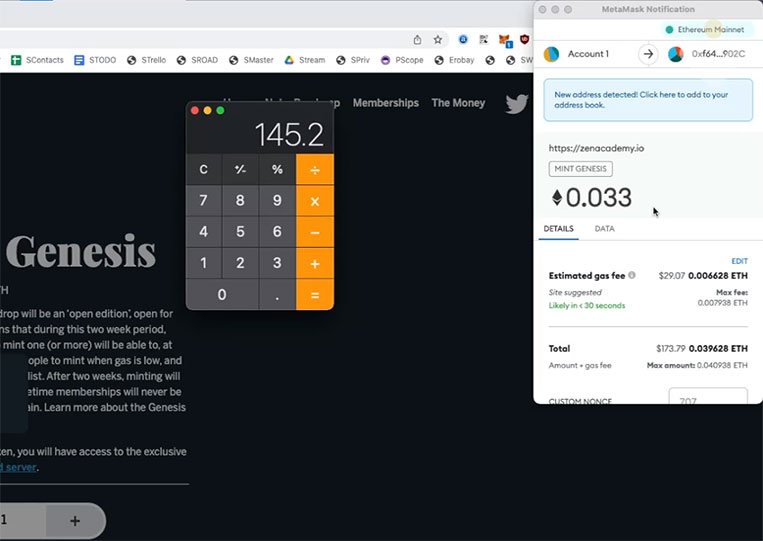
Task: Click the share icon in address bar
Action: 417,40
